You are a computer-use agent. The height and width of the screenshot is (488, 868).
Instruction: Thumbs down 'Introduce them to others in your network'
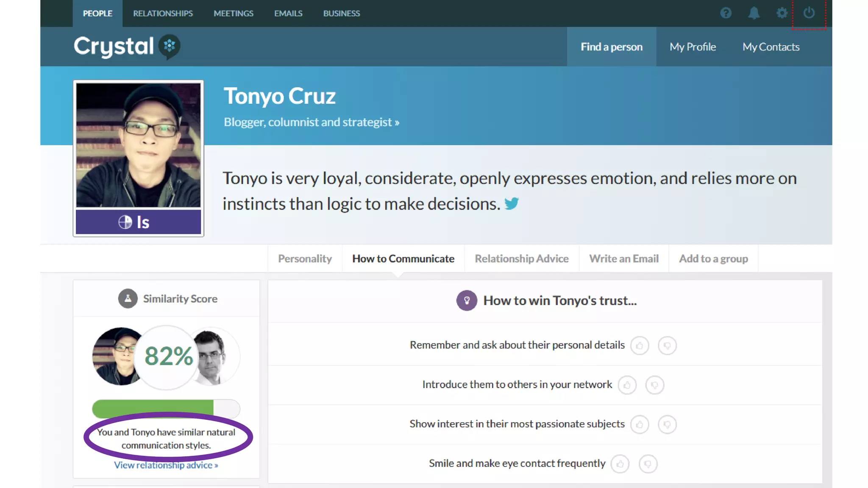654,385
